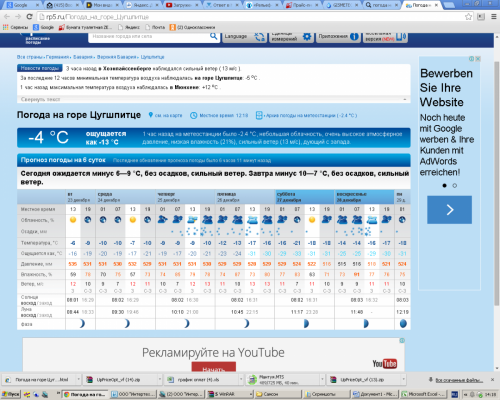The width and height of the screenshot is (500, 400).
Task: Click the Пуск start button
Action: 10,394
